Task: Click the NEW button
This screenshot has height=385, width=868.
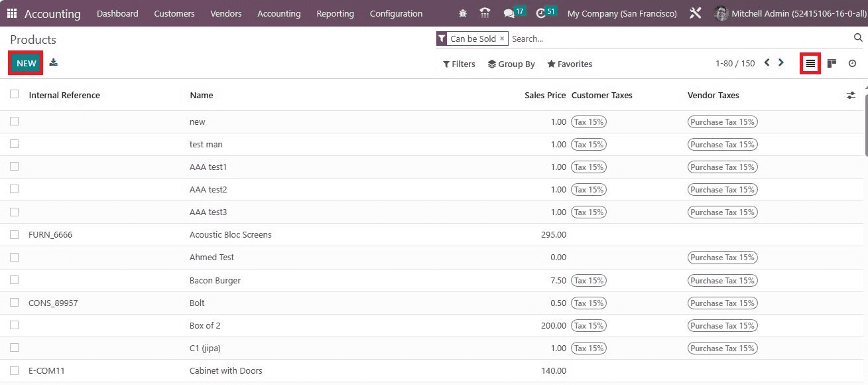Action: (27, 63)
